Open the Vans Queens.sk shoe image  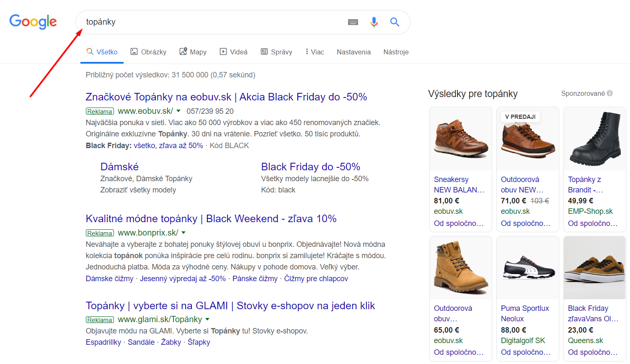tap(595, 268)
